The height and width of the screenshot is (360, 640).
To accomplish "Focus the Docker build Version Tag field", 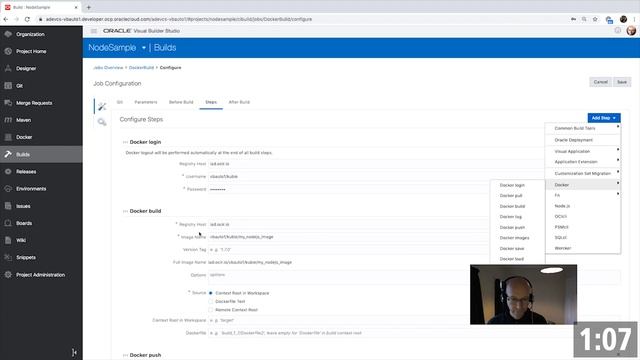I will [349, 249].
